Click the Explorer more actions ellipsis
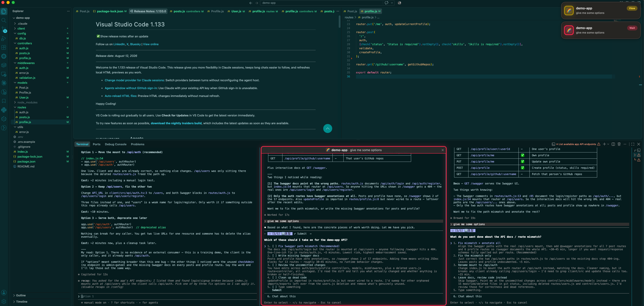This screenshot has height=306, width=644. [x=68, y=11]
